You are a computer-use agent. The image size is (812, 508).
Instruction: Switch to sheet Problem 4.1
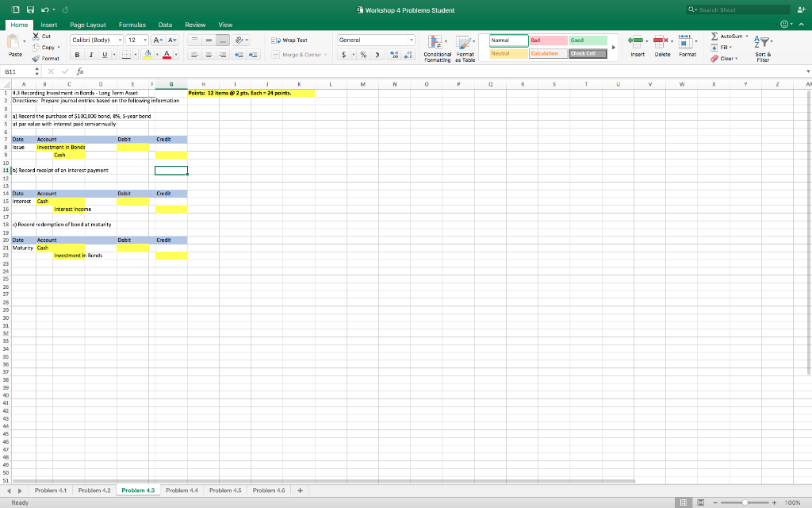(51, 491)
